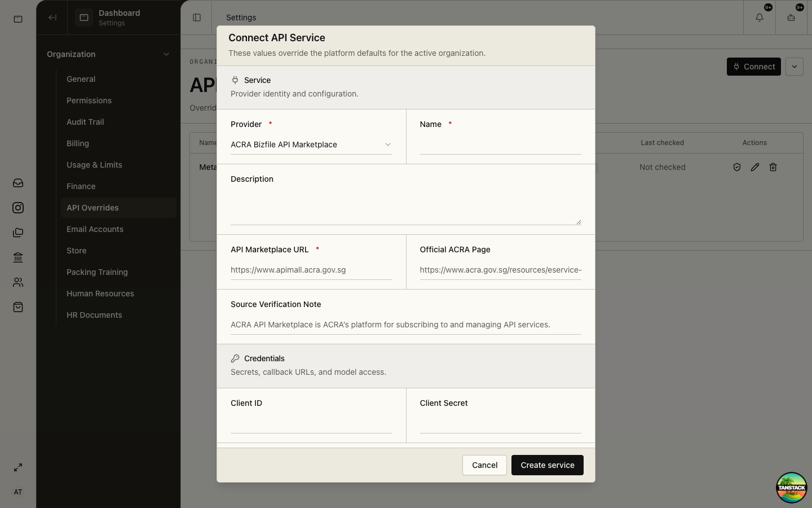Focus the API Marketplace URL field
812x508 pixels.
[x=311, y=270]
